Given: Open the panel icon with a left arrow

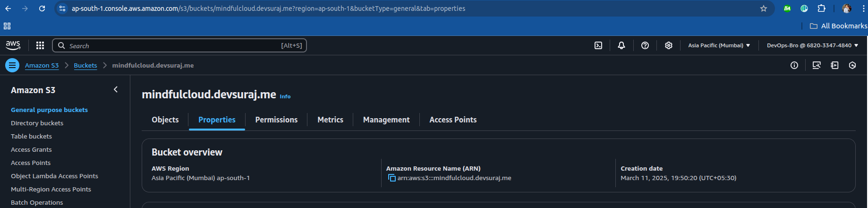Looking at the screenshot, I should [x=834, y=65].
